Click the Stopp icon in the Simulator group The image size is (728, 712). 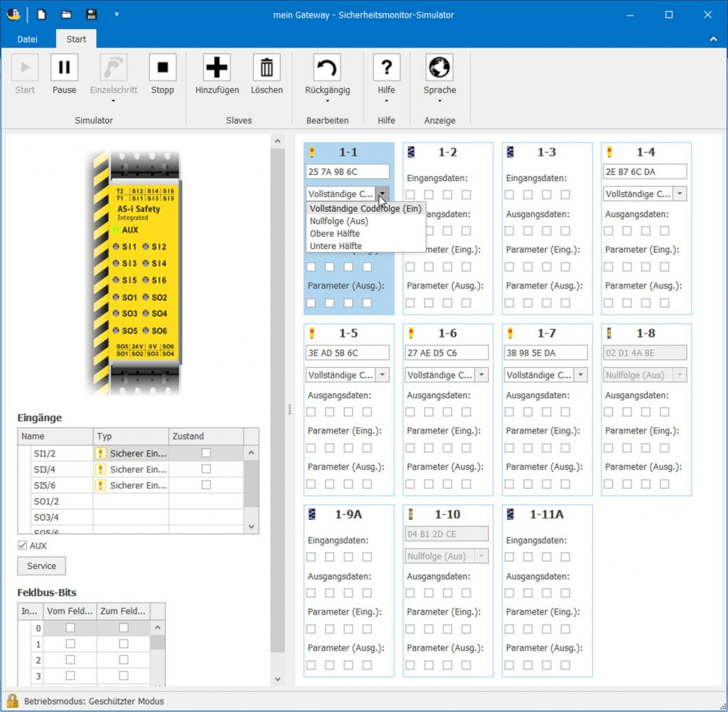162,69
